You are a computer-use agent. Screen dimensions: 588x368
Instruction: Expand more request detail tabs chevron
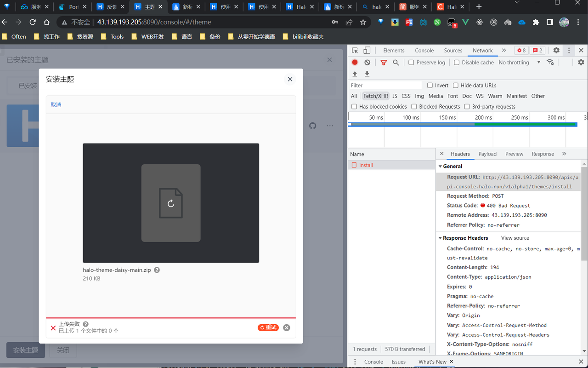pyautogui.click(x=564, y=154)
